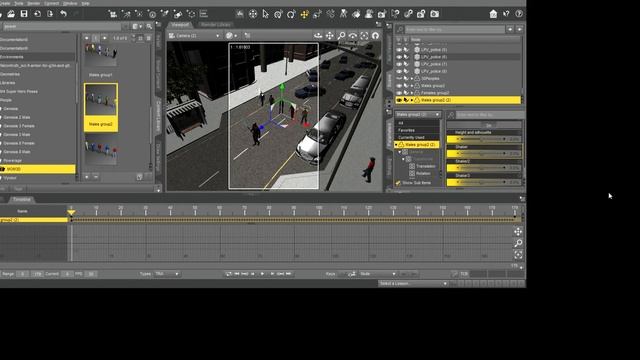This screenshot has height=360, width=640.
Task: Click the yellow timeline playhead marker
Action: (71, 212)
